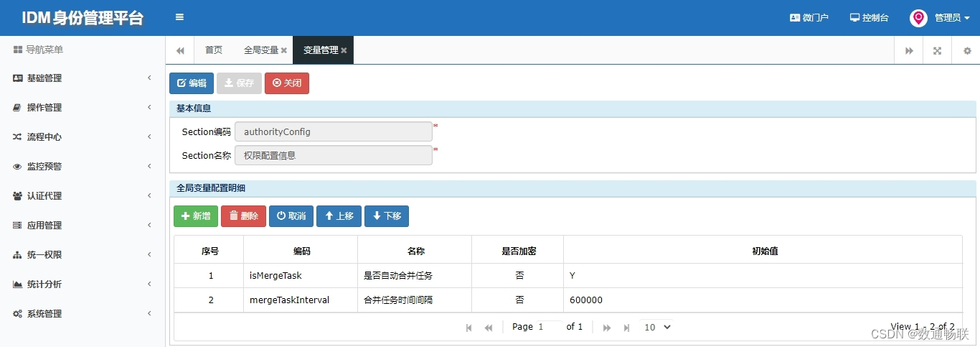Click the 统计分析 chart icon
Screen dimensions: 980x347
point(18,284)
